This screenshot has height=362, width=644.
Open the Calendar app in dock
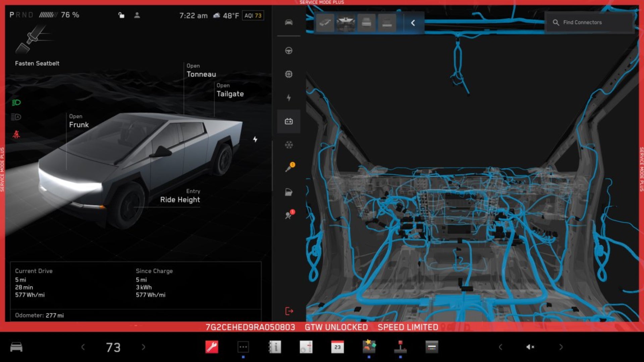[x=337, y=347]
